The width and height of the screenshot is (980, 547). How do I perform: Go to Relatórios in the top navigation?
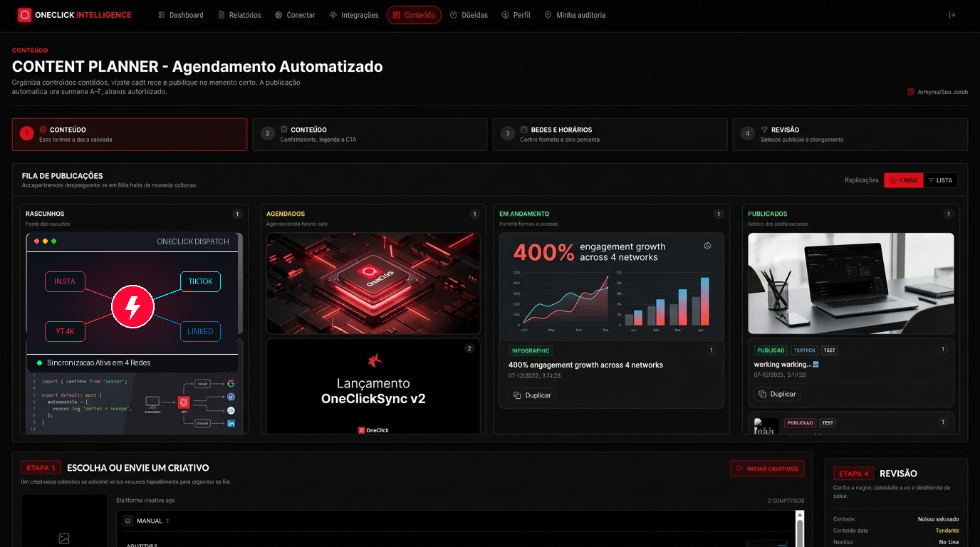click(x=239, y=15)
